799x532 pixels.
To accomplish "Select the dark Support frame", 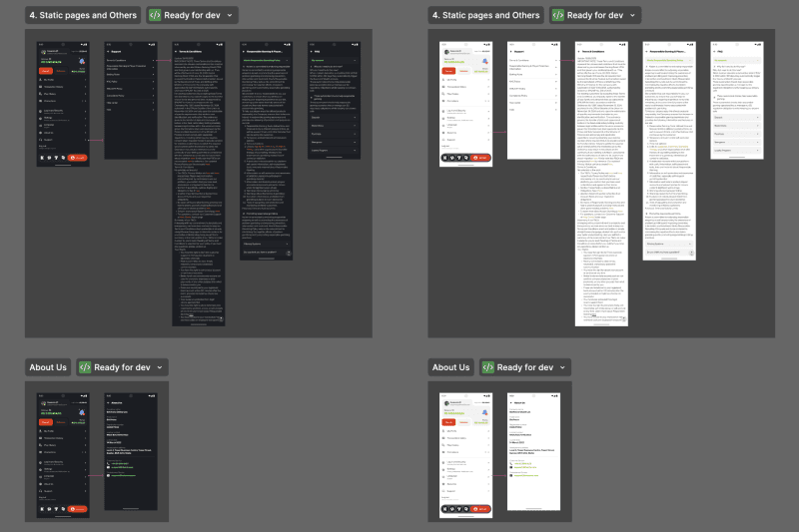I will click(131, 101).
